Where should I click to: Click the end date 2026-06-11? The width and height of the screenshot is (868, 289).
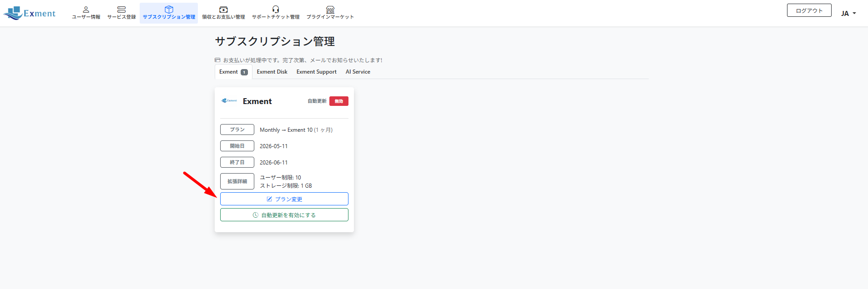coord(273,163)
